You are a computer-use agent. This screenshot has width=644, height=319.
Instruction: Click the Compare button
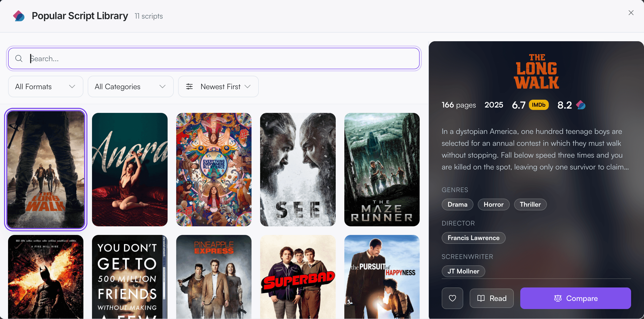coord(575,298)
